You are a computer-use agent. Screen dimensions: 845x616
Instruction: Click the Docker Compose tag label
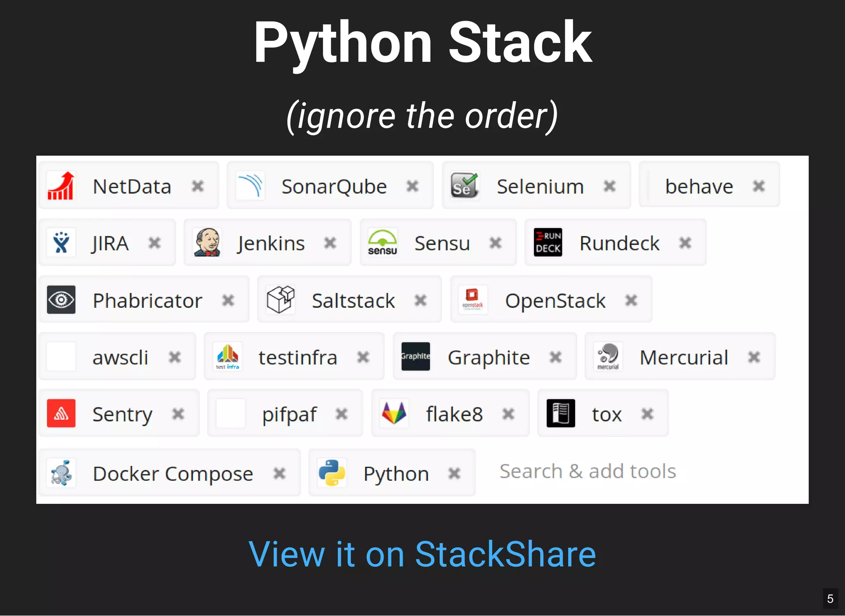click(173, 474)
